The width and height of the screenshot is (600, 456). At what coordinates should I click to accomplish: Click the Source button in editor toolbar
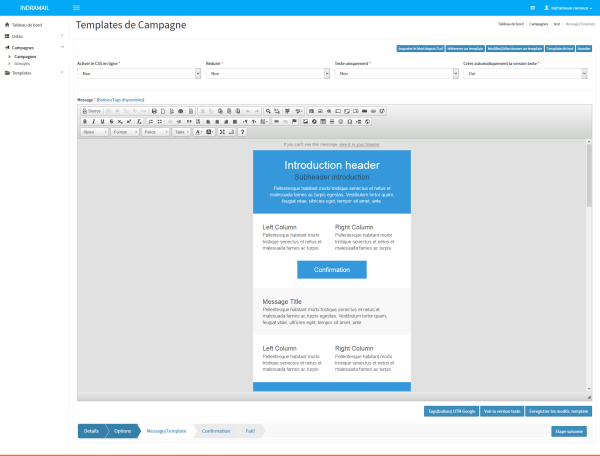tap(92, 110)
